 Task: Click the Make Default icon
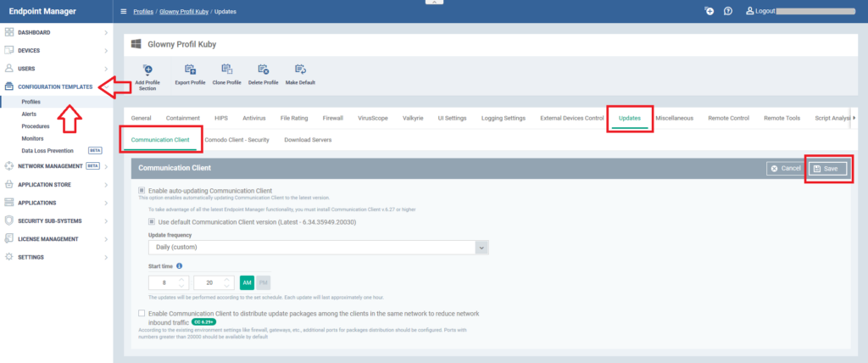coord(300,70)
